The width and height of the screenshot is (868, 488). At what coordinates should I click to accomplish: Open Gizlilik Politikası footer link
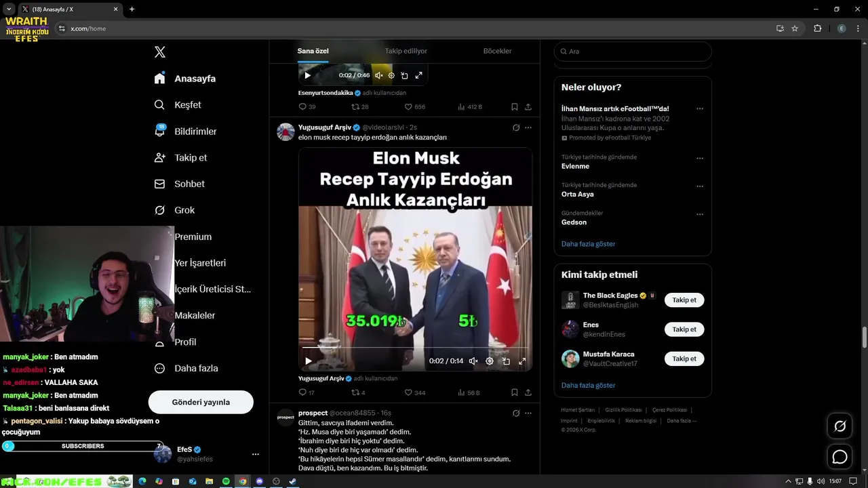[623, 410]
